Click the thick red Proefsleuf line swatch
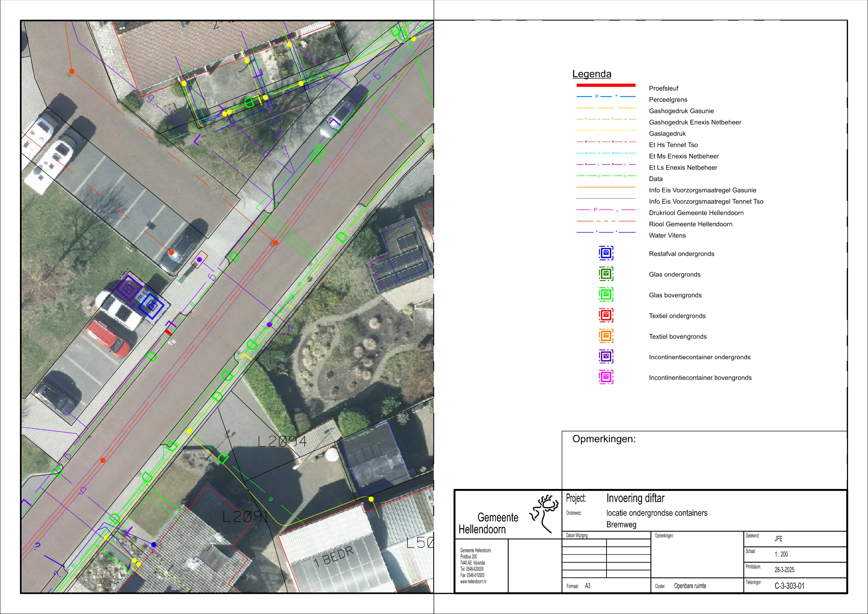Image resolution: width=868 pixels, height=614 pixels. tap(606, 85)
